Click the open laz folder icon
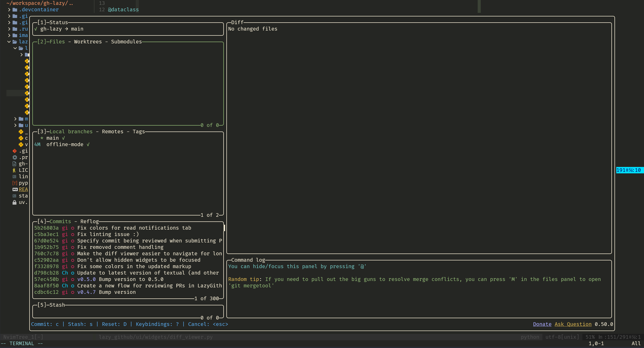Image resolution: width=644 pixels, height=348 pixels. (x=15, y=42)
